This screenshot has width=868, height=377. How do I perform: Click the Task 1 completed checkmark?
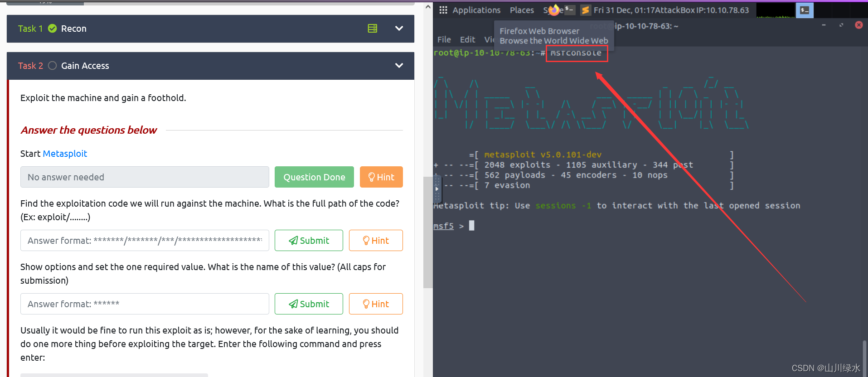coord(53,29)
